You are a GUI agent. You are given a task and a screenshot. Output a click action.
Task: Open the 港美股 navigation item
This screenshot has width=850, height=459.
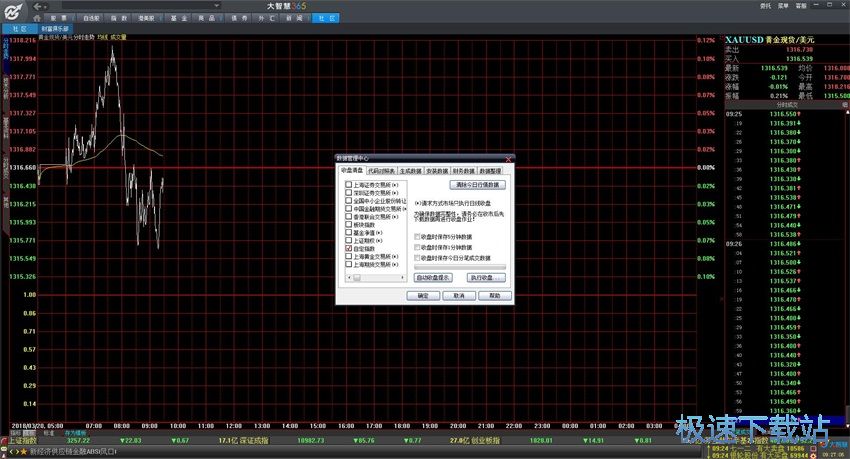click(146, 18)
